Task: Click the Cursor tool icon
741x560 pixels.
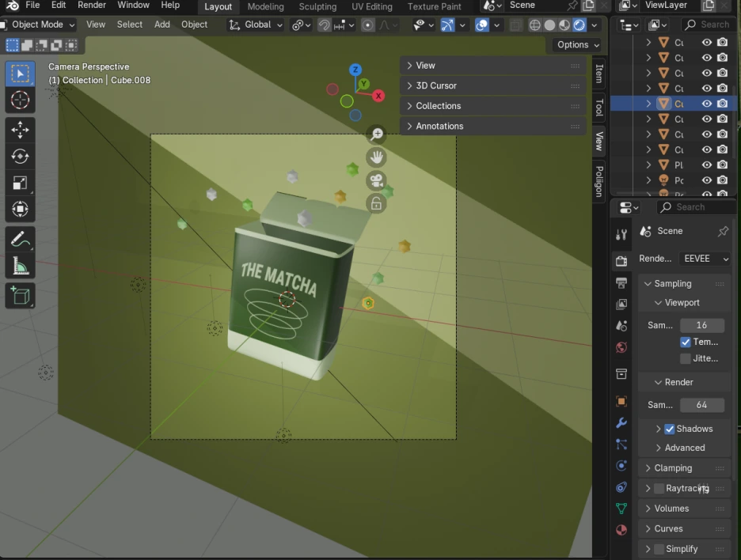Action: (x=20, y=100)
